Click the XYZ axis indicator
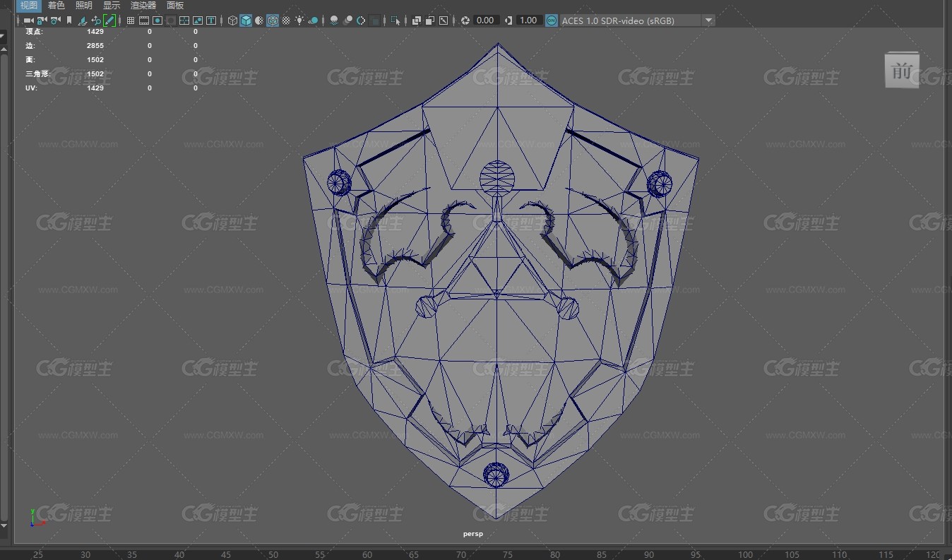This screenshot has height=560, width=952. coord(37,517)
